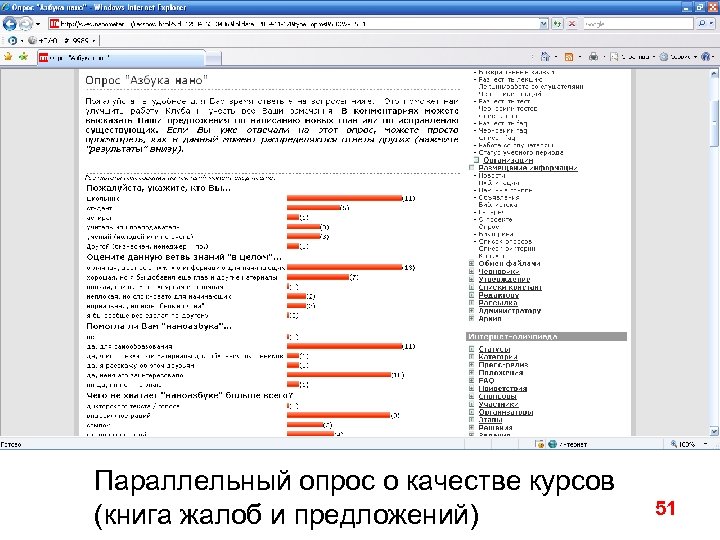This screenshot has width=720, height=540.
Task: Click the orange RSS feeds icon
Action: coord(569,57)
